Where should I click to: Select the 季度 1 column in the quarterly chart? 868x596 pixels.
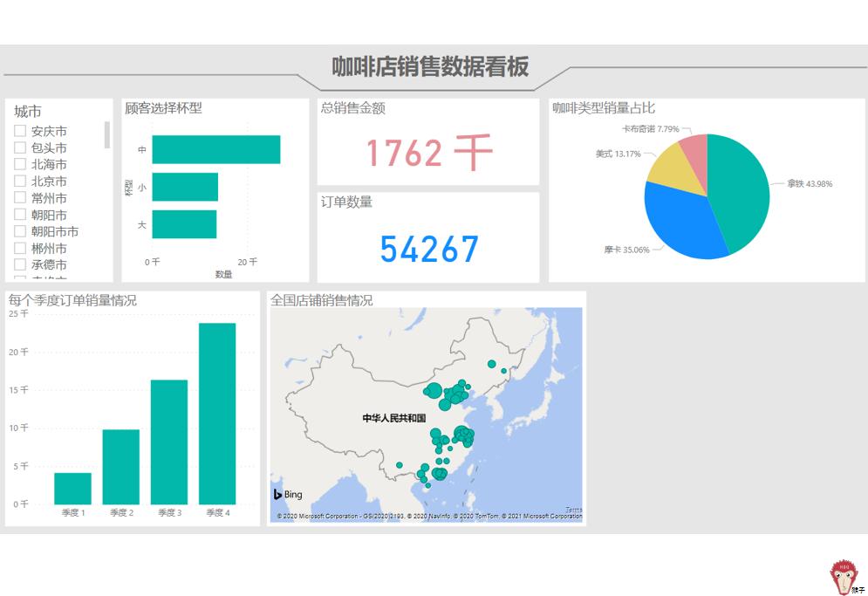[71, 486]
